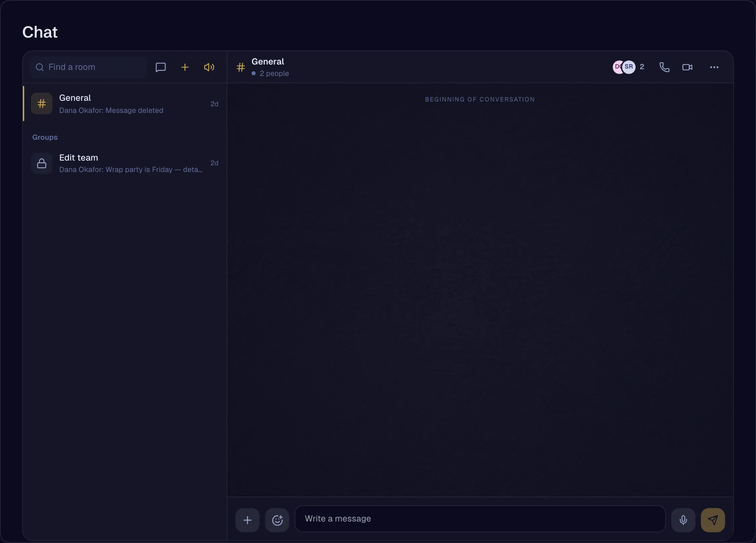The width and height of the screenshot is (756, 543).
Task: Click the hash icon in conversation header
Action: (241, 67)
